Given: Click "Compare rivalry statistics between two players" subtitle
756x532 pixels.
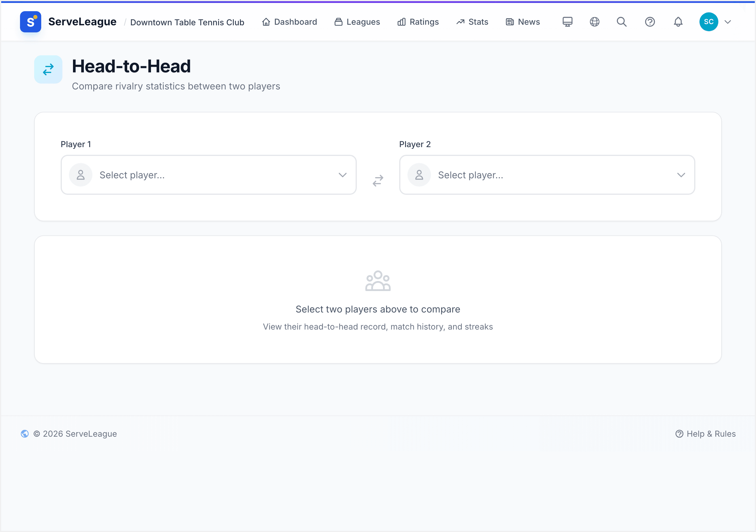Looking at the screenshot, I should (x=176, y=86).
